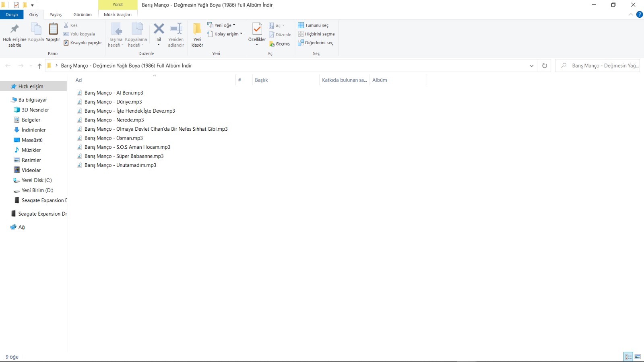The width and height of the screenshot is (644, 362).
Task: Open the Kolay erişim dropdown
Action: (x=225, y=34)
